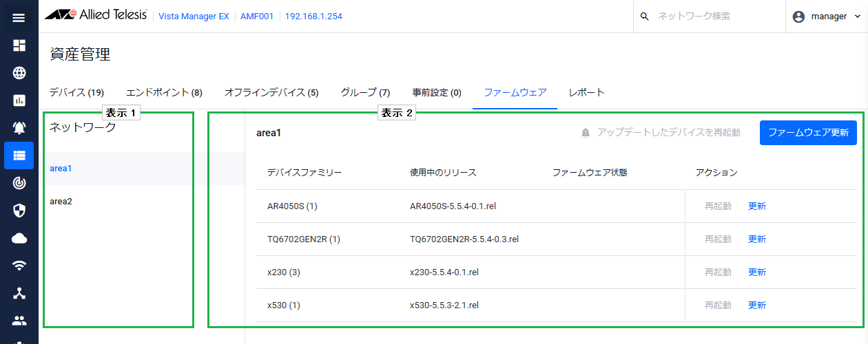Click the 192.168.1.254 header link
This screenshot has width=868, height=344.
[313, 17]
